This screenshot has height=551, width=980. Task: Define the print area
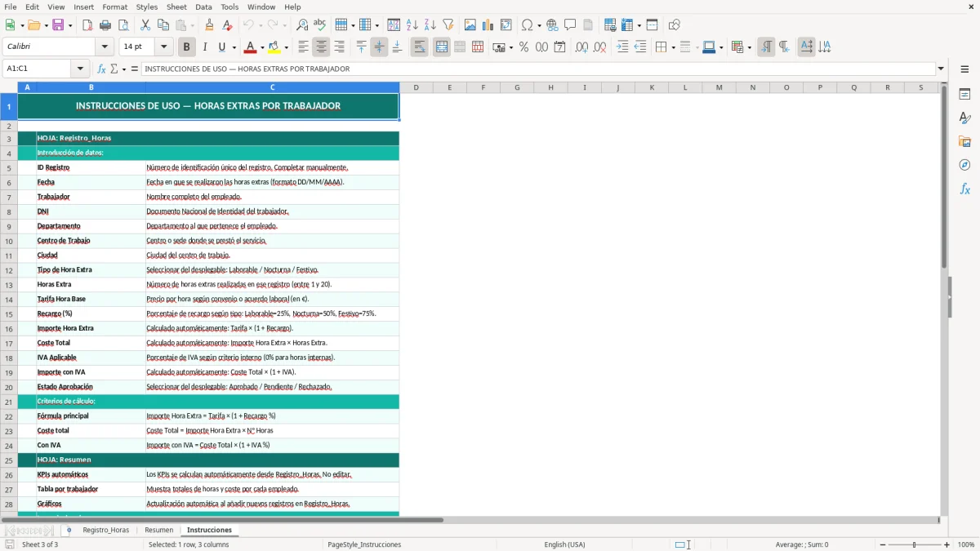tap(611, 25)
